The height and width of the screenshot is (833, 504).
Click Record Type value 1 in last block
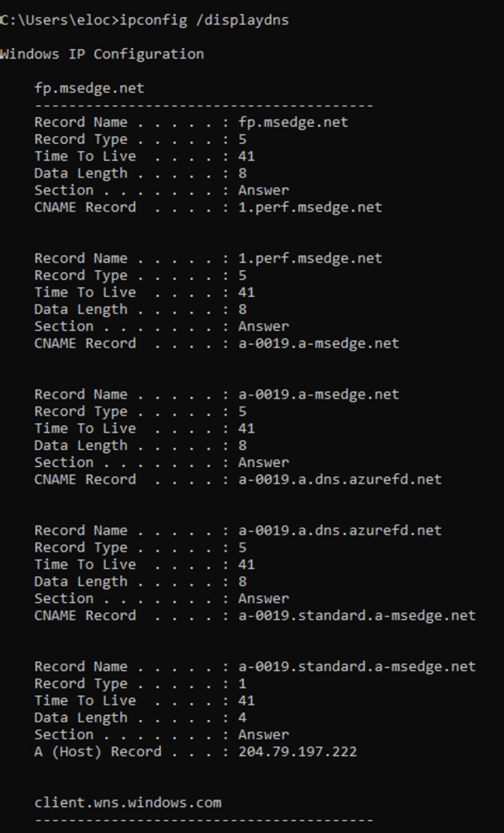point(243,683)
